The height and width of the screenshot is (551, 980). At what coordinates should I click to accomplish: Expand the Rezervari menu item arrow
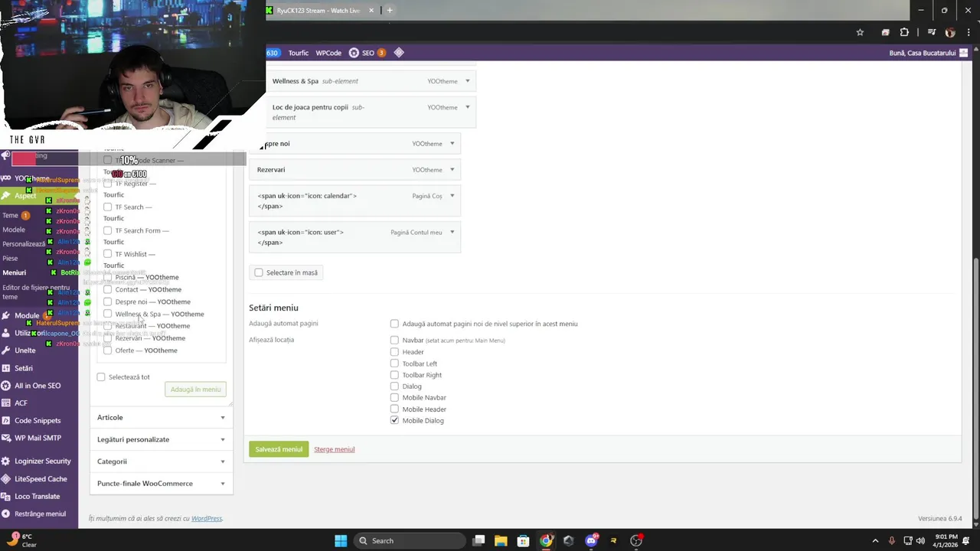452,170
